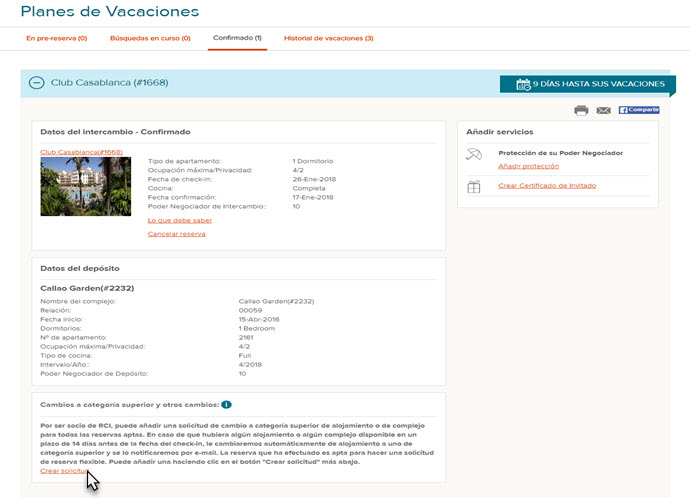This screenshot has width=690, height=500.
Task: Click the info icon beside Cambios a categoría superior
Action: [226, 404]
